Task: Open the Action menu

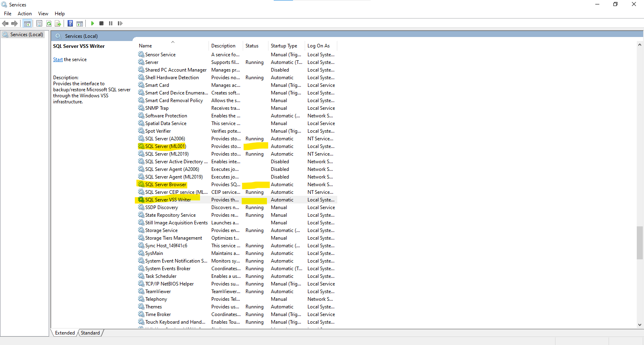Action: pos(25,14)
